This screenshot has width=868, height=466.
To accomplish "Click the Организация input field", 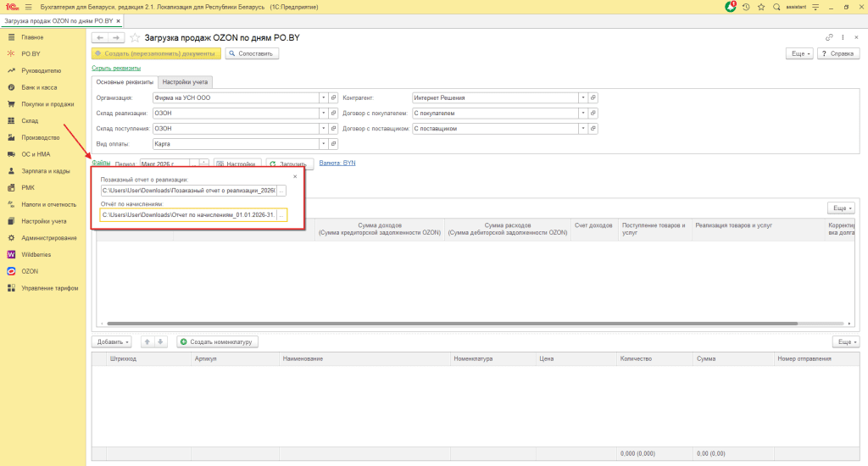I will (x=236, y=98).
